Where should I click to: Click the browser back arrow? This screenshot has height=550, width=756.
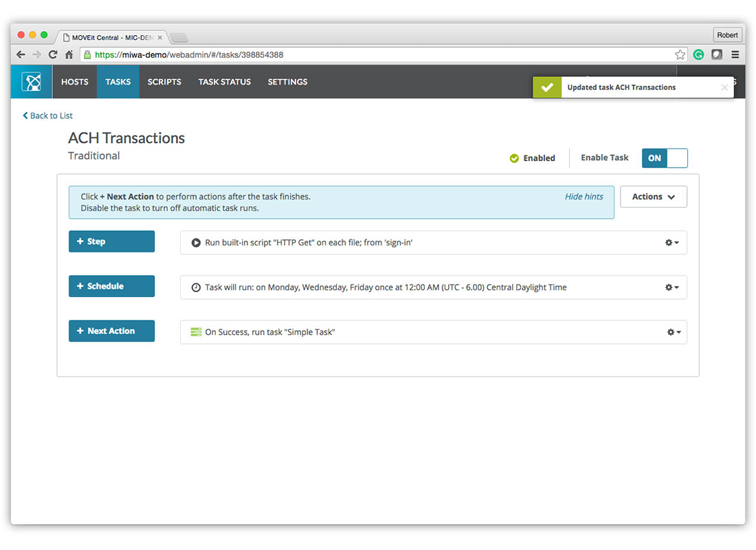tap(21, 55)
